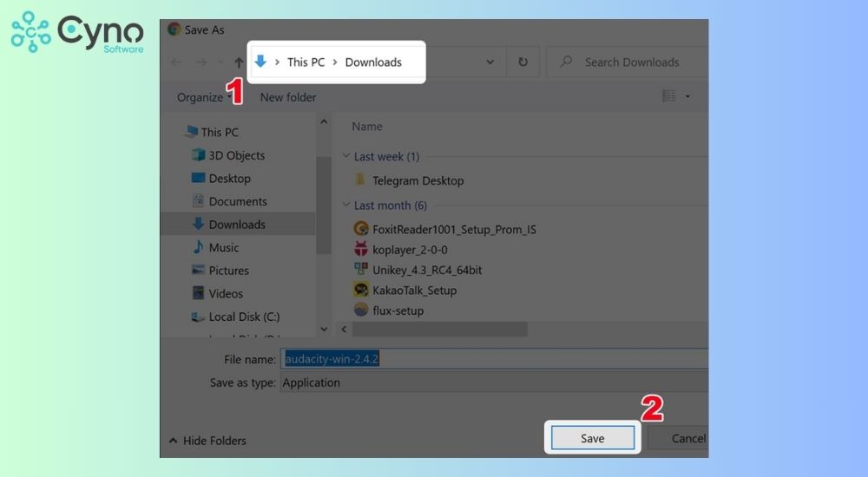Create a New folder
Viewport: 868px width, 477px height.
[x=288, y=97]
